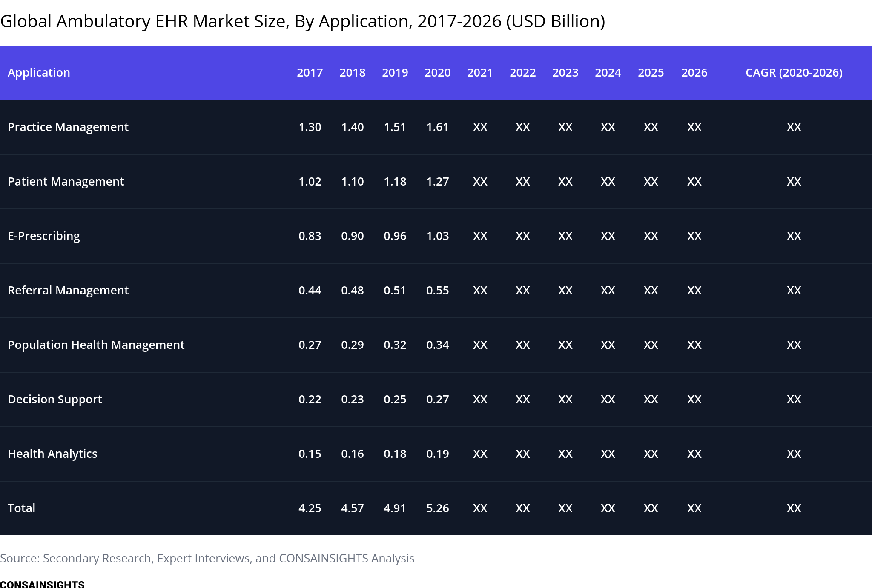The height and width of the screenshot is (588, 872).
Task: Select the 2025 column header
Action: coord(651,73)
